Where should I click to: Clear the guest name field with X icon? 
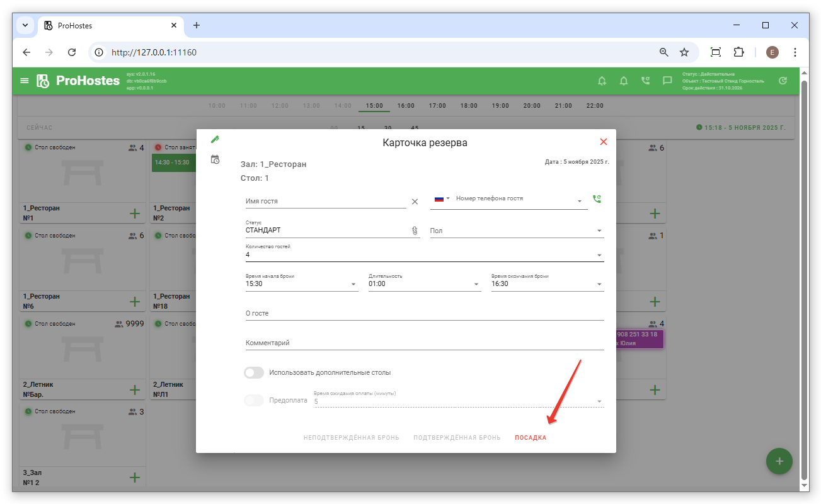415,202
